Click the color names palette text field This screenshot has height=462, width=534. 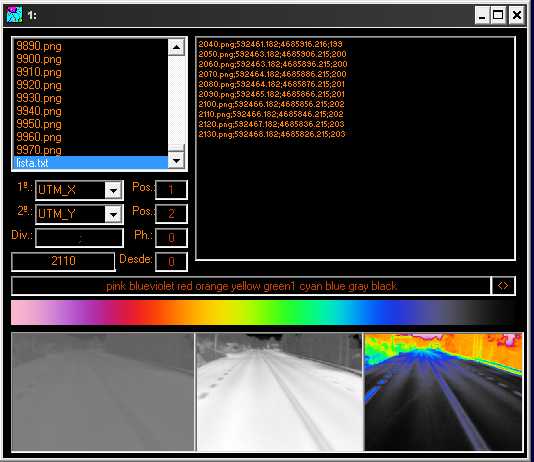click(251, 286)
